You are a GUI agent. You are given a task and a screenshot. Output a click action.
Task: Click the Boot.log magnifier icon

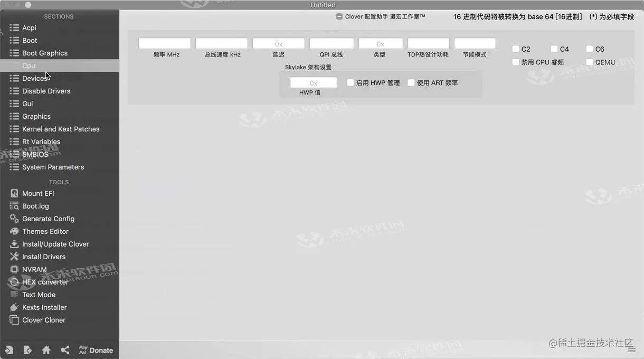tap(14, 206)
